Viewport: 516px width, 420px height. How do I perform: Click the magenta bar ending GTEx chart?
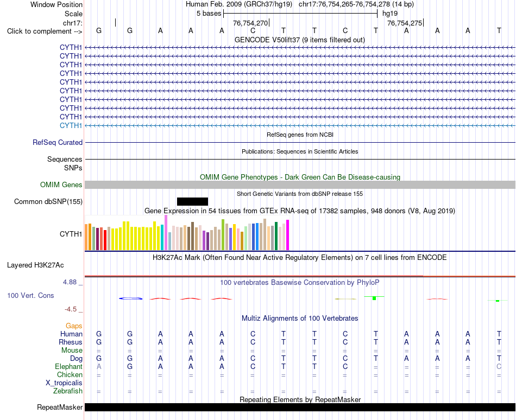coord(288,235)
